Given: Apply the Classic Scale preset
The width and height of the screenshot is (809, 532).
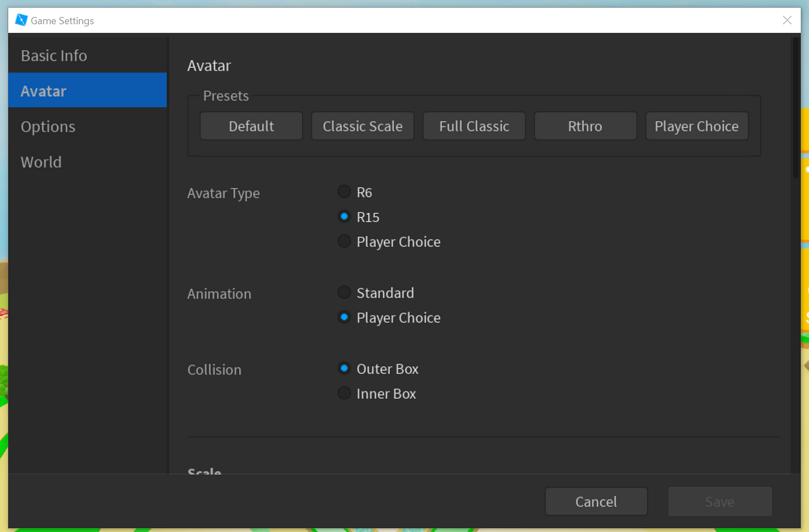Looking at the screenshot, I should (362, 125).
